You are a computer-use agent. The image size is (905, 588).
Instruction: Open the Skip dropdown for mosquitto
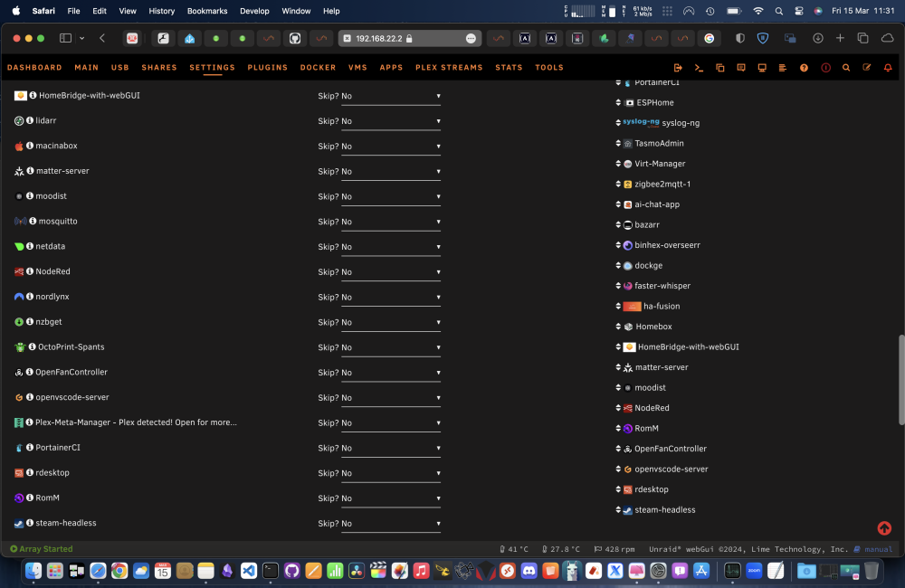coord(391,222)
